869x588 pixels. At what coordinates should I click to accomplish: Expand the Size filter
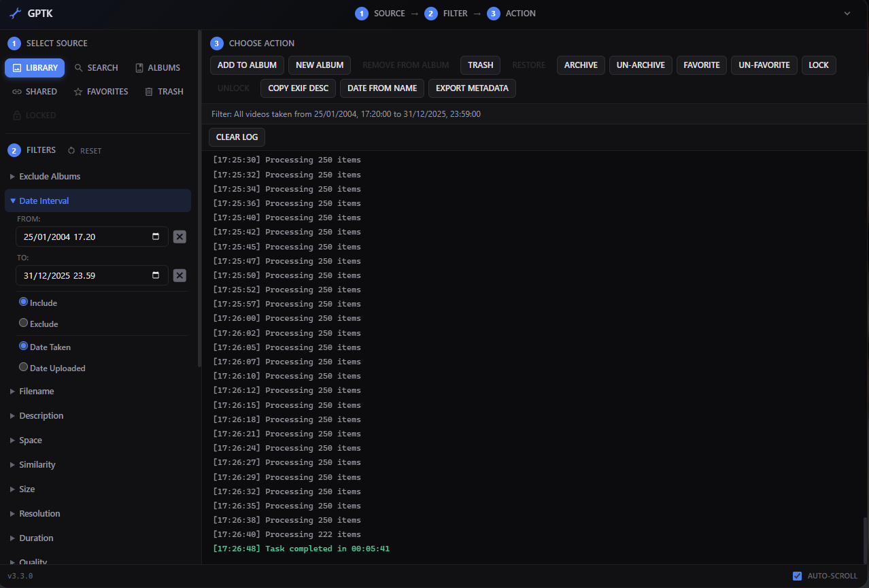coord(98,489)
